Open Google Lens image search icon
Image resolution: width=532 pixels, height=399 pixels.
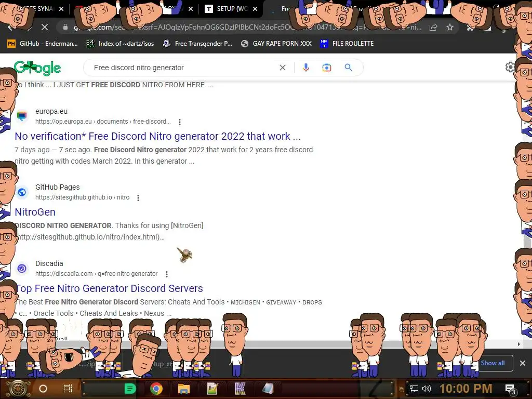click(327, 68)
